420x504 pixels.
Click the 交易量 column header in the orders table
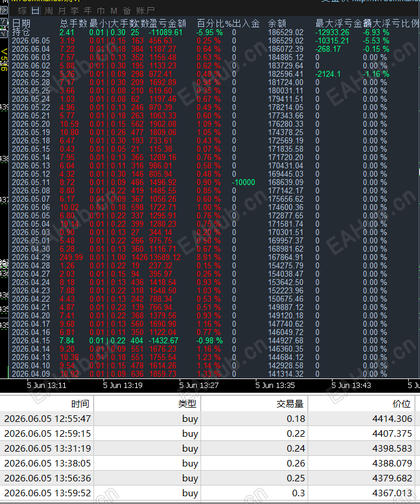(x=290, y=403)
